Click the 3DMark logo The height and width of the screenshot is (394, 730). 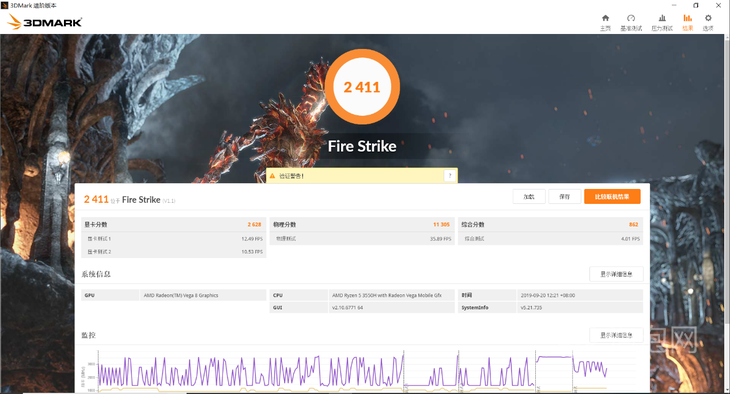(x=45, y=22)
